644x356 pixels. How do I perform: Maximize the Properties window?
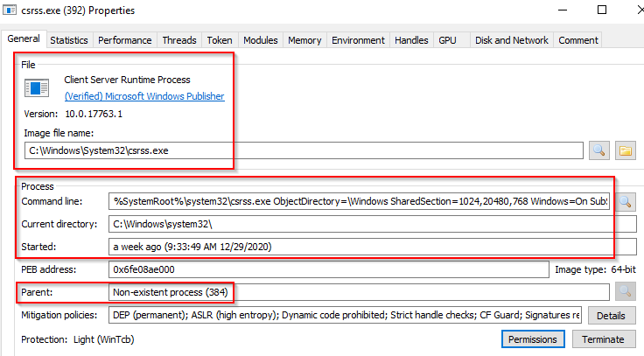(601, 10)
